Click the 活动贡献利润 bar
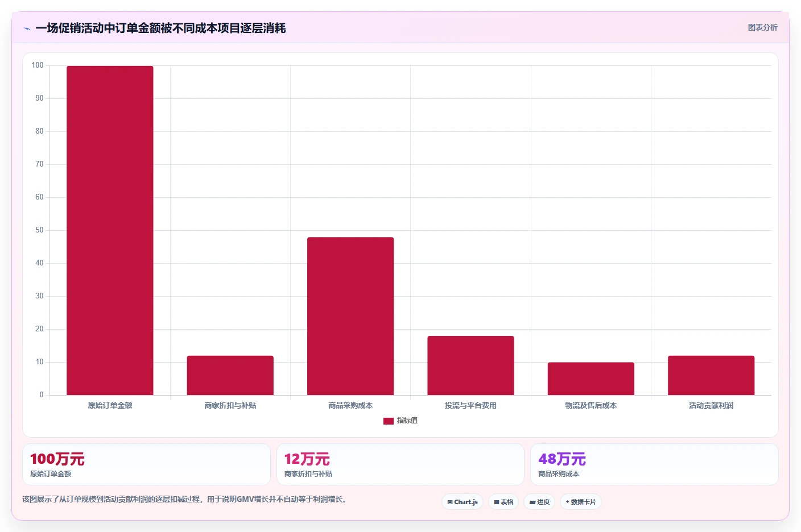Viewport: 801px width, 532px height. coord(711,375)
